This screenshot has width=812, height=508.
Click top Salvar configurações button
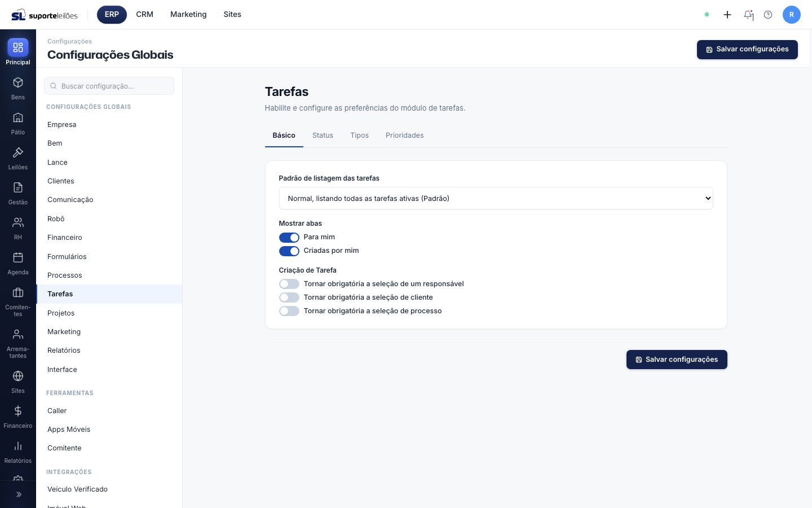[747, 50]
